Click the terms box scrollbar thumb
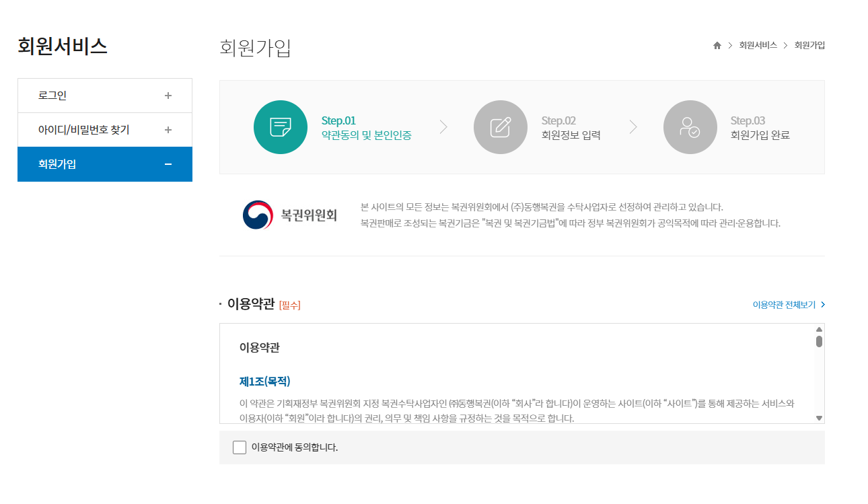 pyautogui.click(x=819, y=341)
